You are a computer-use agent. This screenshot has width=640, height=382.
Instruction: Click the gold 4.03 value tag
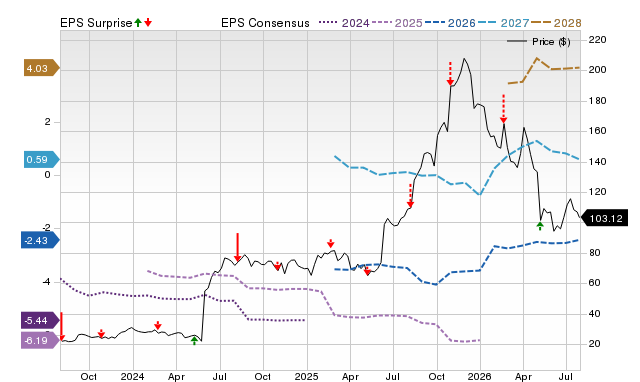(x=42, y=68)
